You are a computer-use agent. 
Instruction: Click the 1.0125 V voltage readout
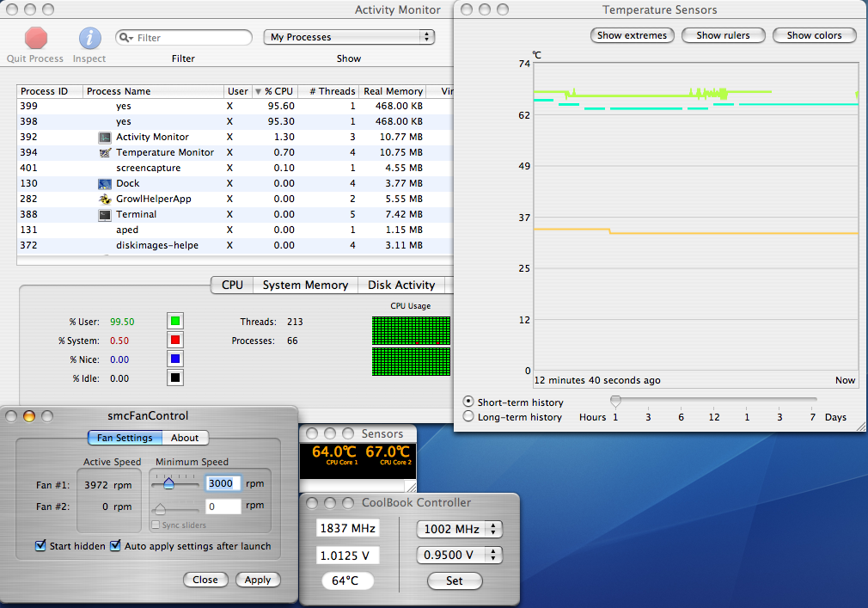point(348,556)
